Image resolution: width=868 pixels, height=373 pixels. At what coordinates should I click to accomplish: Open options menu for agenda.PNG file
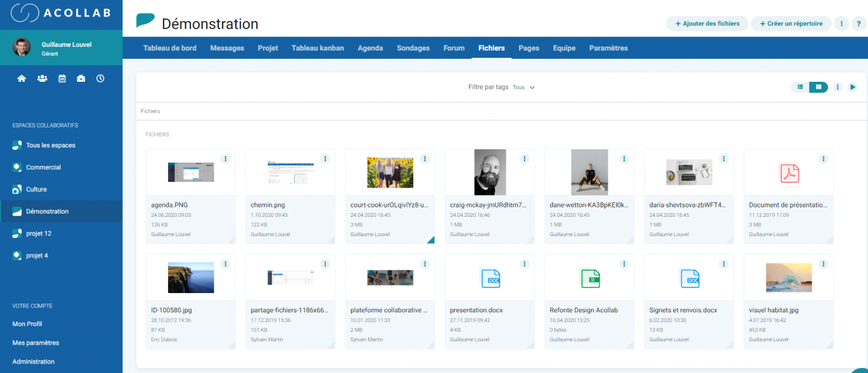[x=225, y=159]
